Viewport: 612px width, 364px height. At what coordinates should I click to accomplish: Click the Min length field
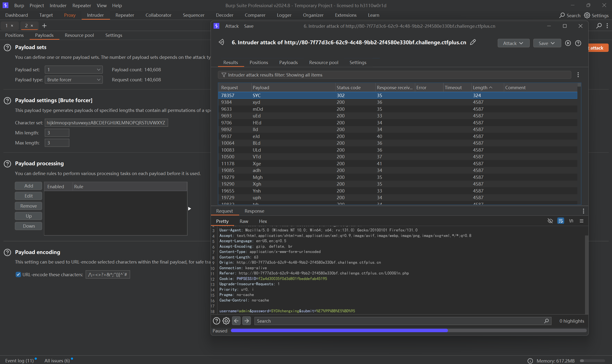(x=57, y=133)
